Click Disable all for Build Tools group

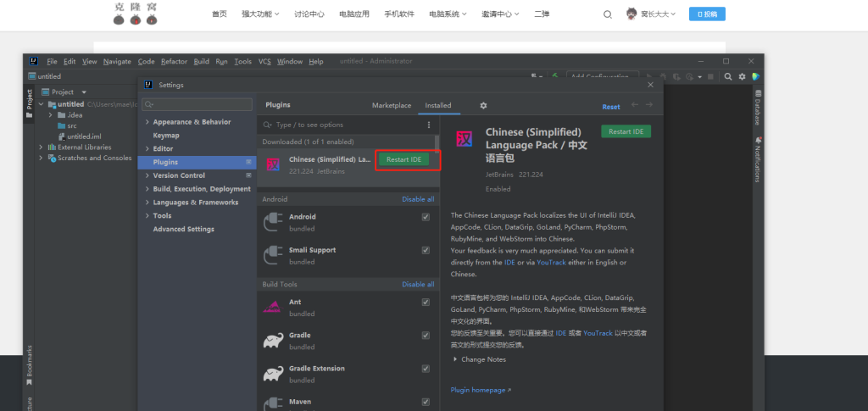point(418,285)
